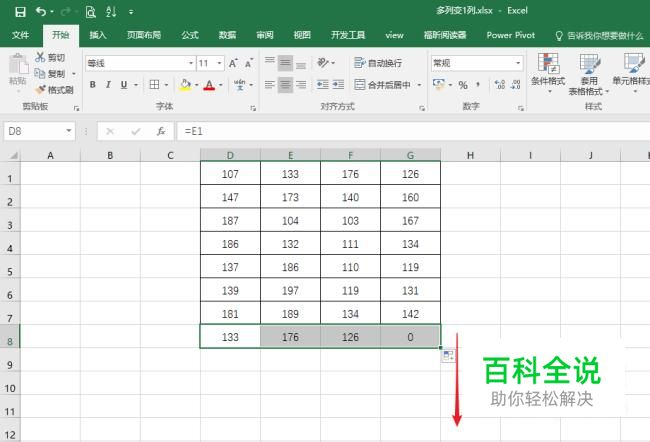Click the phonetic guide 文 icon

[240, 85]
